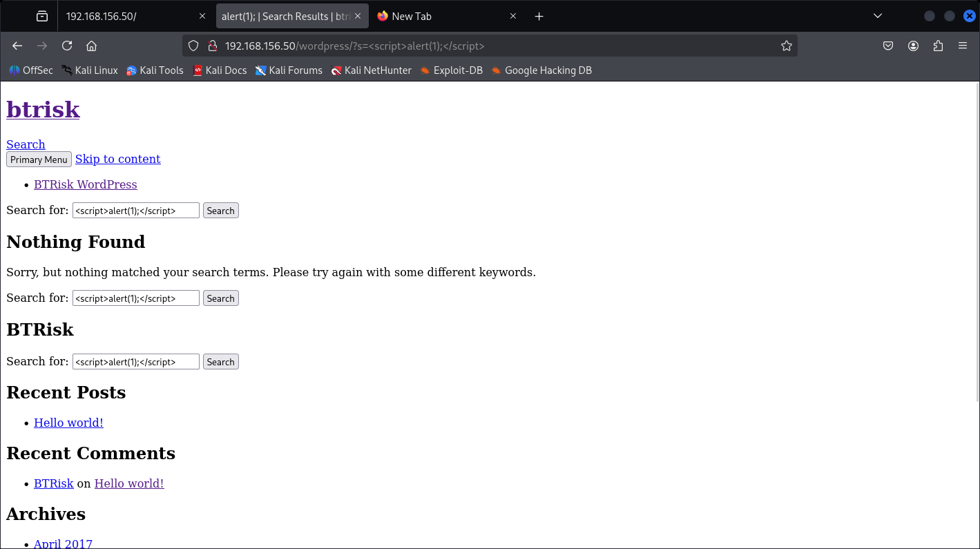This screenshot has height=549, width=980.
Task: Click Search button above Nothing Found heading
Action: 221,211
